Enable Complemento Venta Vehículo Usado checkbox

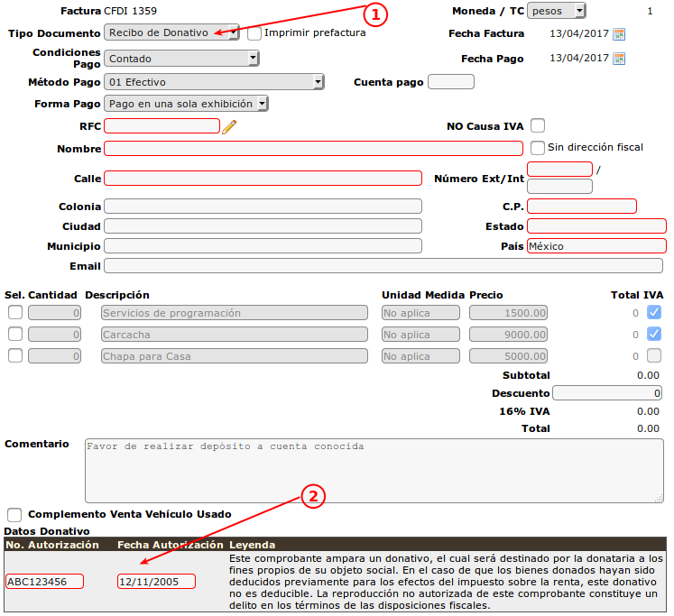click(14, 515)
